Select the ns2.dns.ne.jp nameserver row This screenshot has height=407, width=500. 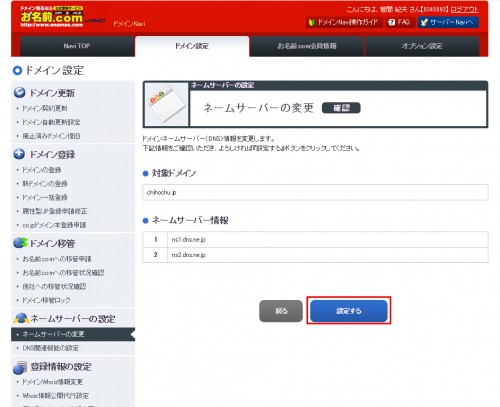click(315, 255)
